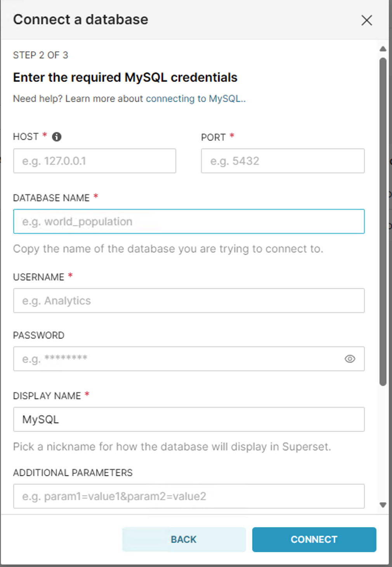The image size is (392, 567).
Task: Click the dialog's vertical scrollbar thumb
Action: pyautogui.click(x=383, y=221)
